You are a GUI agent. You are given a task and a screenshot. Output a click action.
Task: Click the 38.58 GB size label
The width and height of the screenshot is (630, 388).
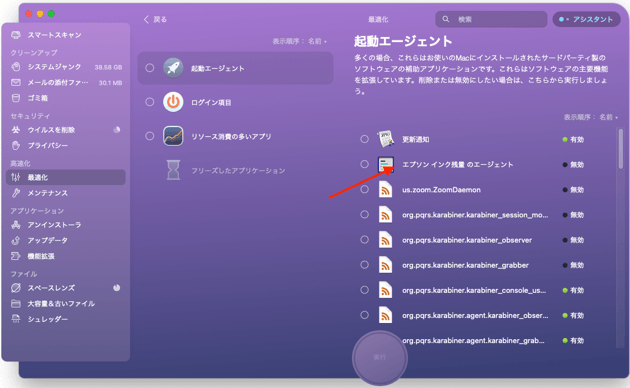(108, 67)
